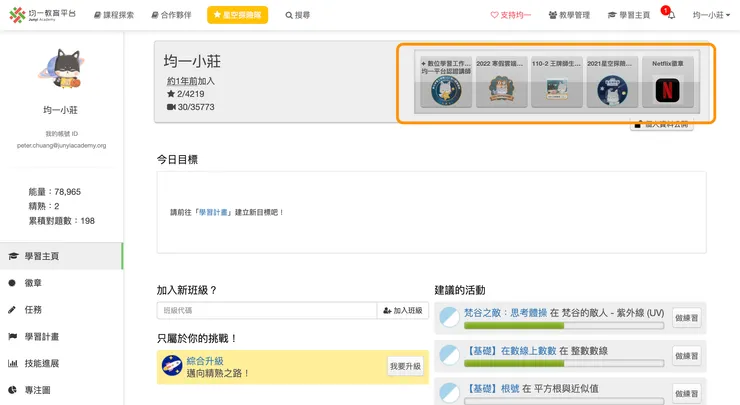
Task: Click the rocket icon in challenge card
Action: [172, 366]
